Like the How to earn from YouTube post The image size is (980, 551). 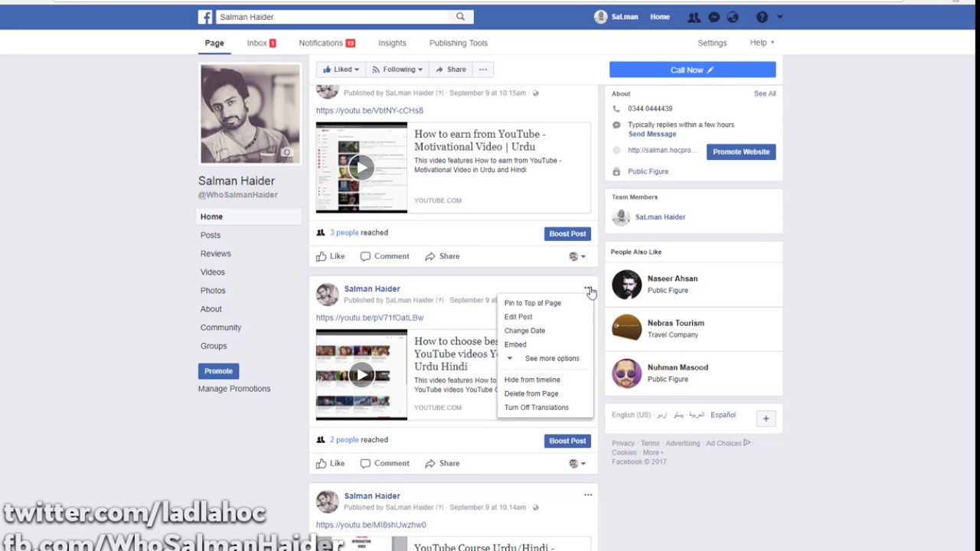(331, 256)
